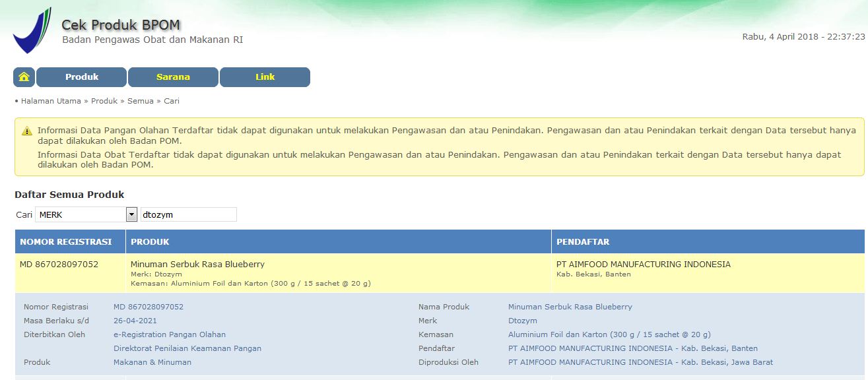Image resolution: width=868 pixels, height=380 pixels.
Task: Click Diproduksi Oleh value in details panel
Action: pyautogui.click(x=640, y=362)
